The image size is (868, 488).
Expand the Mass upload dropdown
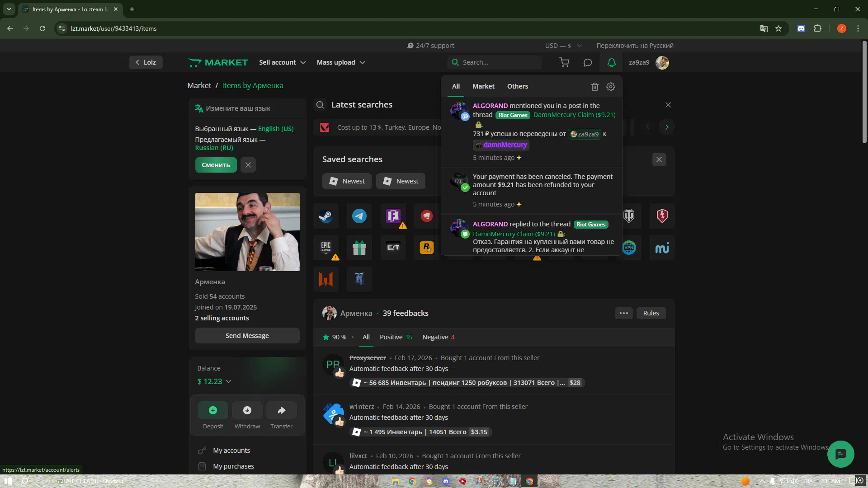(x=341, y=62)
